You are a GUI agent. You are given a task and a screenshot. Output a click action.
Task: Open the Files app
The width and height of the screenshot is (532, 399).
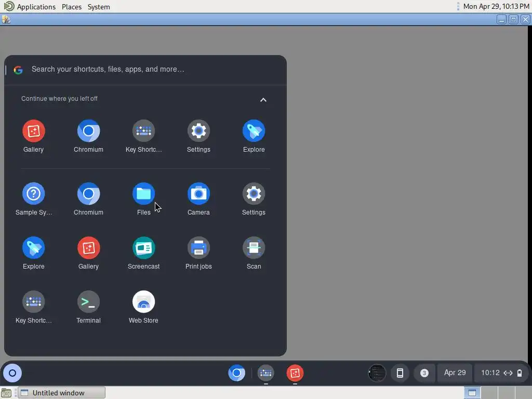(x=143, y=199)
